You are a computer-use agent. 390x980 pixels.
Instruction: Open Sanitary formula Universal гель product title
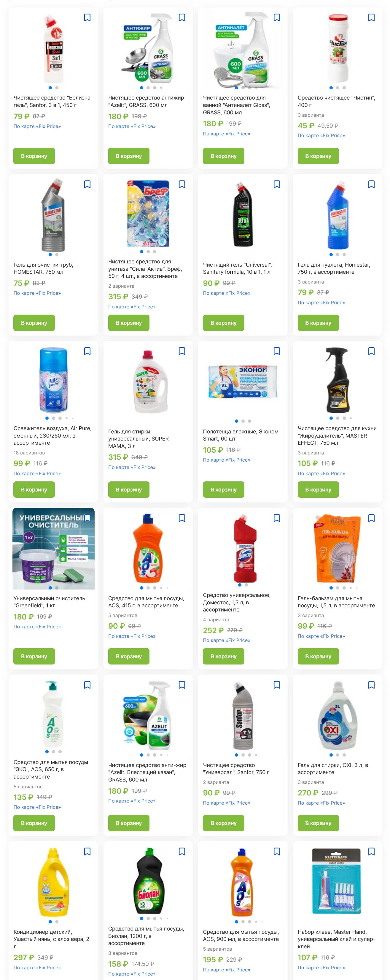coord(237,268)
